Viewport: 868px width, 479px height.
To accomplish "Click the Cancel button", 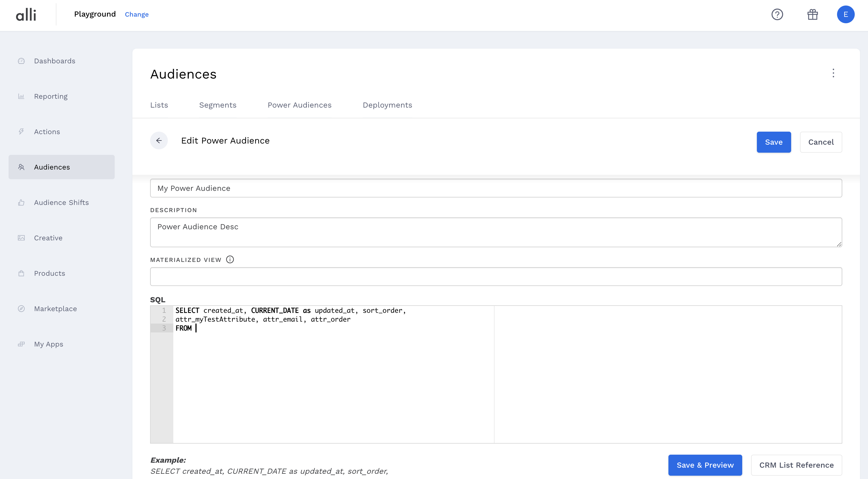I will pyautogui.click(x=820, y=142).
